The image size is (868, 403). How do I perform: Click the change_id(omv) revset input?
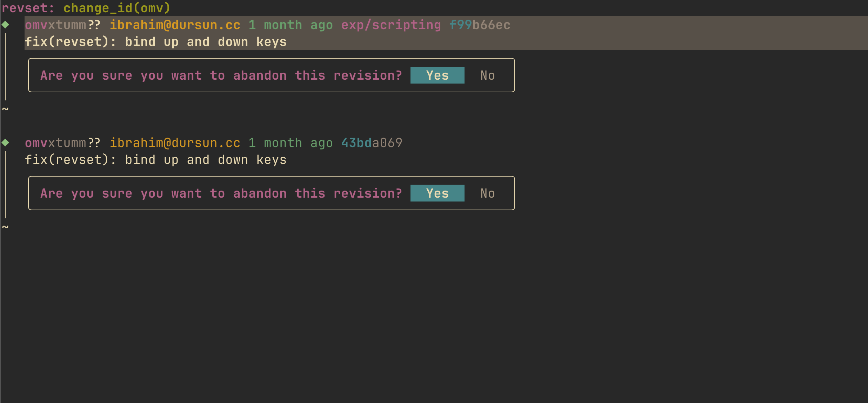pyautogui.click(x=117, y=8)
